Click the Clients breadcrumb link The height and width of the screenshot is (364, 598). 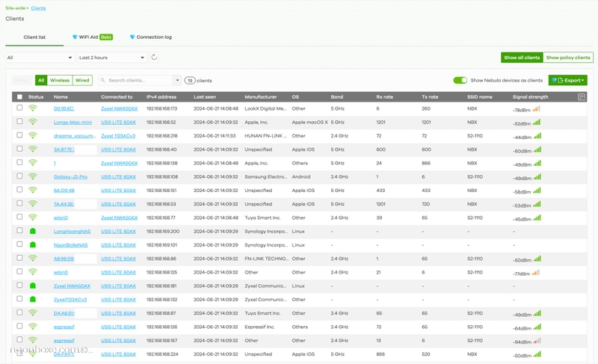pyautogui.click(x=38, y=8)
